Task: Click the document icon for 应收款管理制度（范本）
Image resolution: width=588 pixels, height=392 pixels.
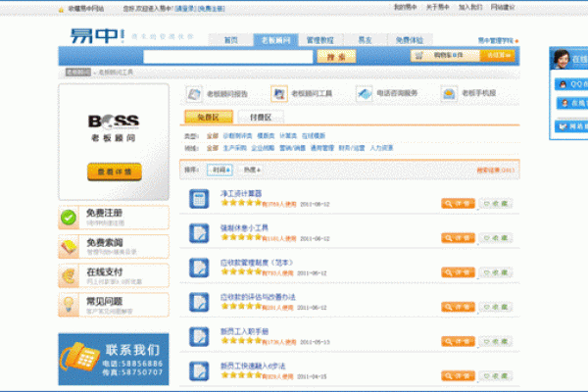Action: coord(199,268)
